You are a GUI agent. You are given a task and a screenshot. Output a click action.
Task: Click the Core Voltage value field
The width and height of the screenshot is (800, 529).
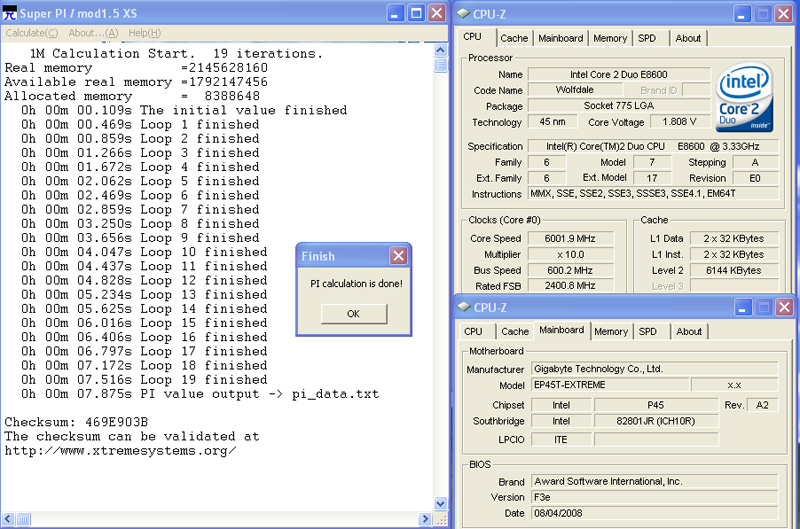coord(680,122)
